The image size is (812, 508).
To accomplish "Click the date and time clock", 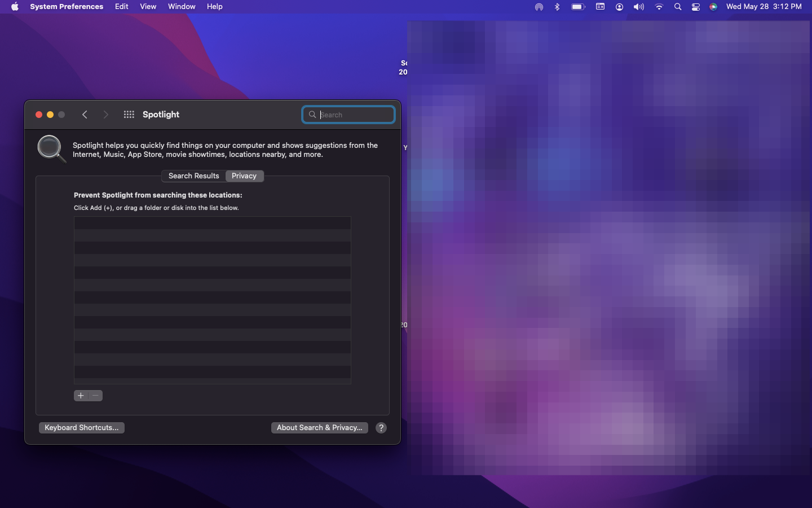I will point(764,7).
